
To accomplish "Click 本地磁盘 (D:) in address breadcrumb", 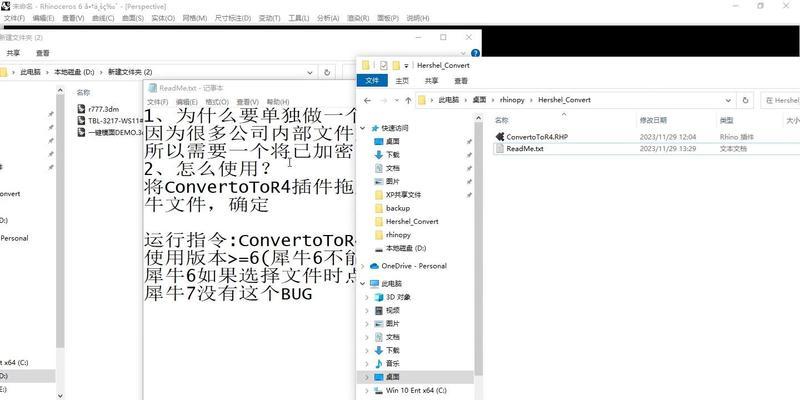I will (x=74, y=72).
